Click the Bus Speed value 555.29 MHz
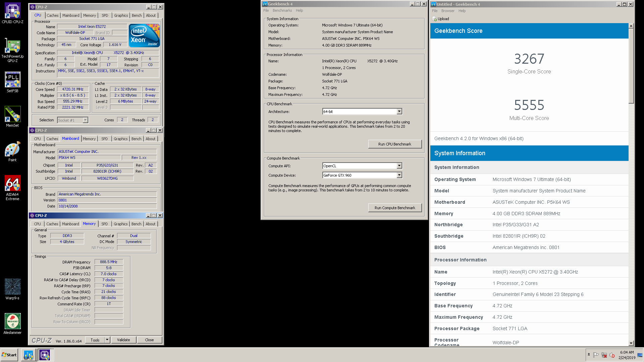The image size is (644, 362). click(73, 102)
